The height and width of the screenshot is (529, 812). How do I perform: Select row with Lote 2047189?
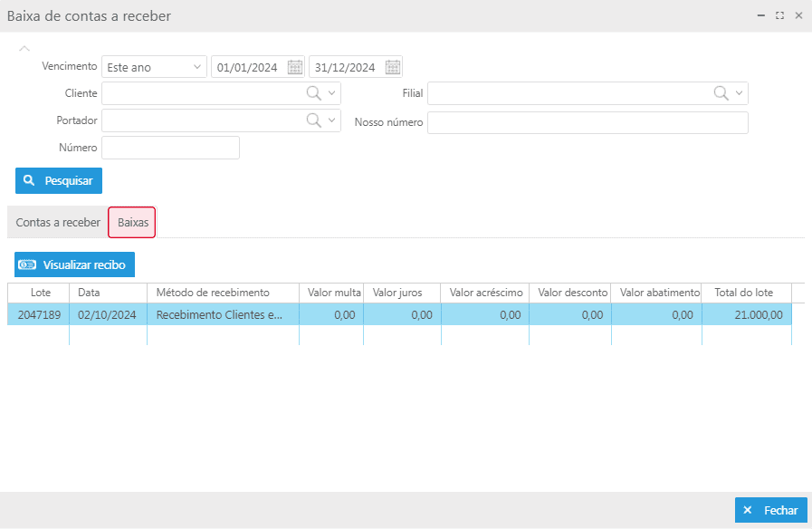(39, 315)
